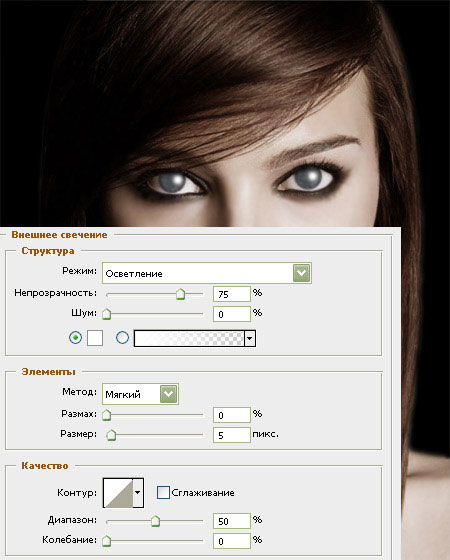Click the Шум slider handle
This screenshot has width=450, height=560.
tap(106, 314)
